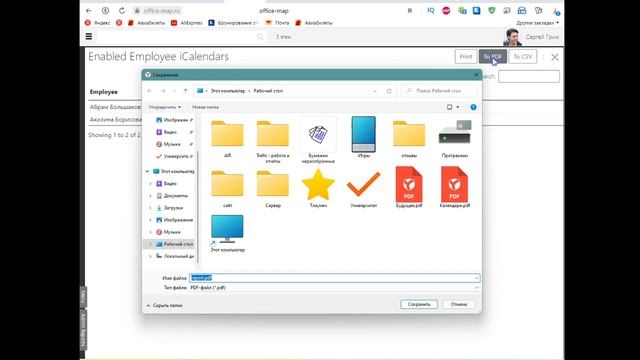
Task: Click Скрыть папки to collapse folders
Action: point(164,305)
